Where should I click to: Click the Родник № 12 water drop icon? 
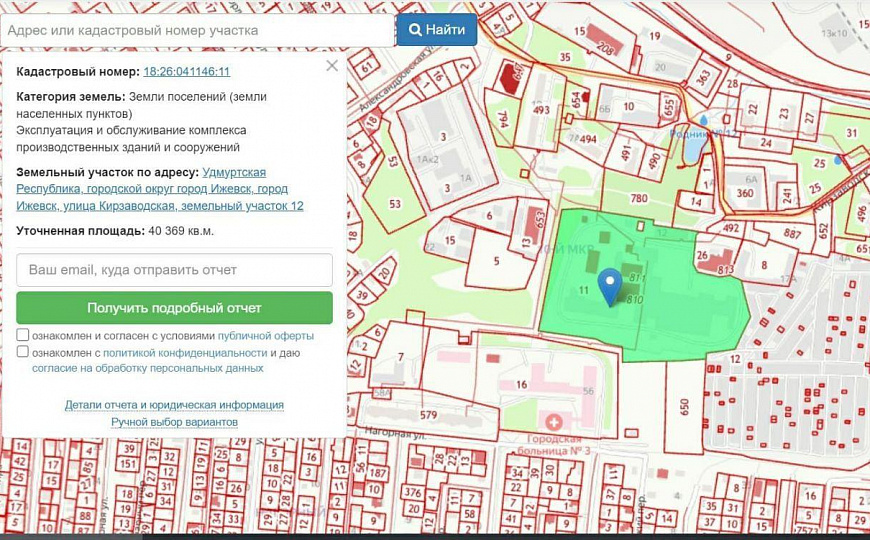pos(704,120)
